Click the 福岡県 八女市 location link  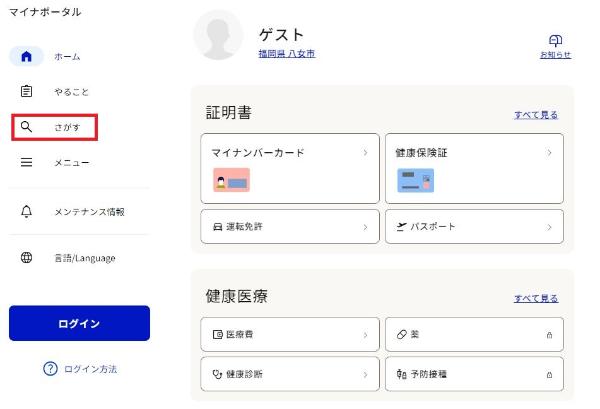click(x=286, y=54)
